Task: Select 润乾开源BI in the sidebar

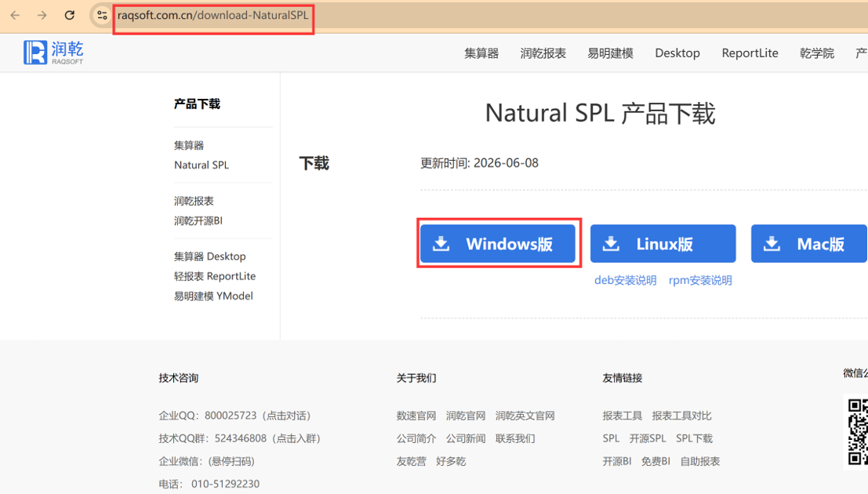Action: coord(198,221)
